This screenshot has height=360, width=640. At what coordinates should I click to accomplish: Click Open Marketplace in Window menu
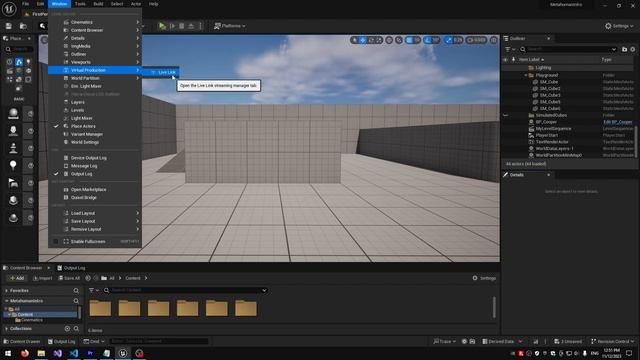click(95, 189)
